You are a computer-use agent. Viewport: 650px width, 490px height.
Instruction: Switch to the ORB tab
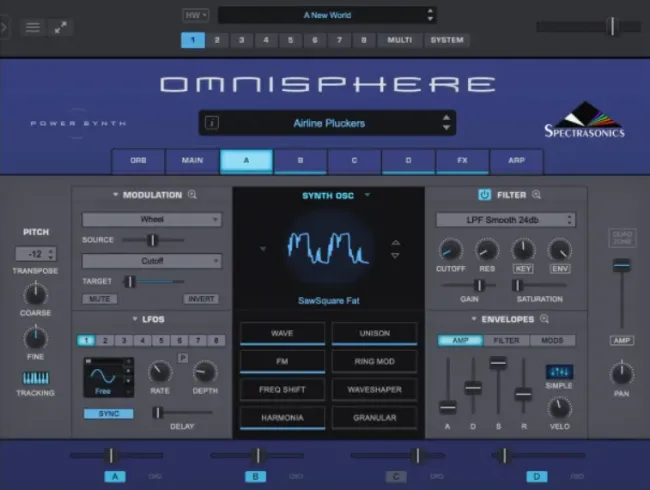coord(138,160)
